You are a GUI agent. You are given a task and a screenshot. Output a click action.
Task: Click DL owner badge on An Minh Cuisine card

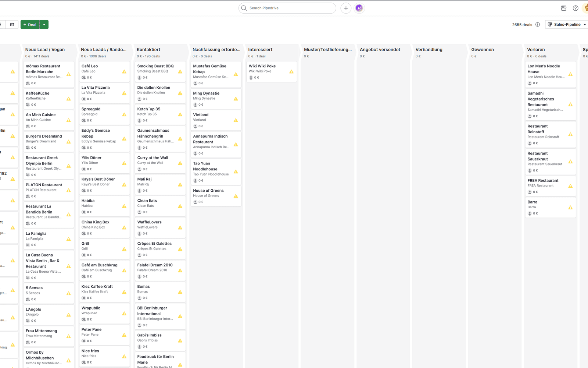(28, 126)
